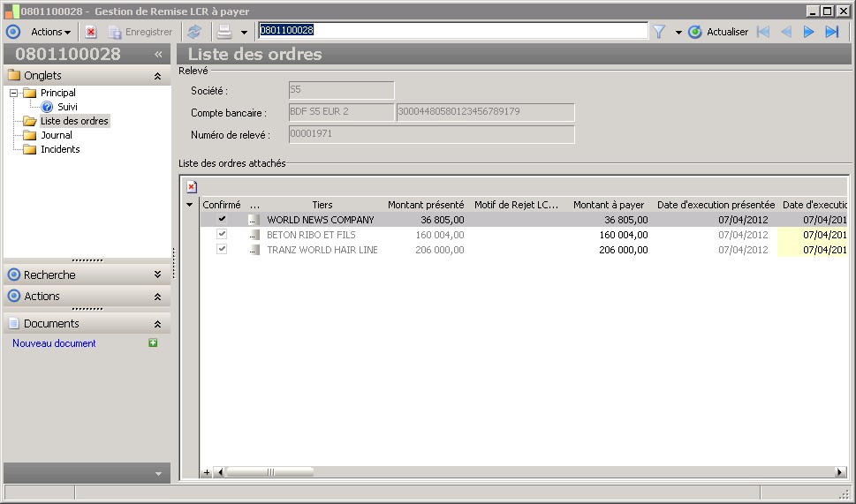The image size is (856, 504).
Task: Maximize the window
Action: pos(828,11)
